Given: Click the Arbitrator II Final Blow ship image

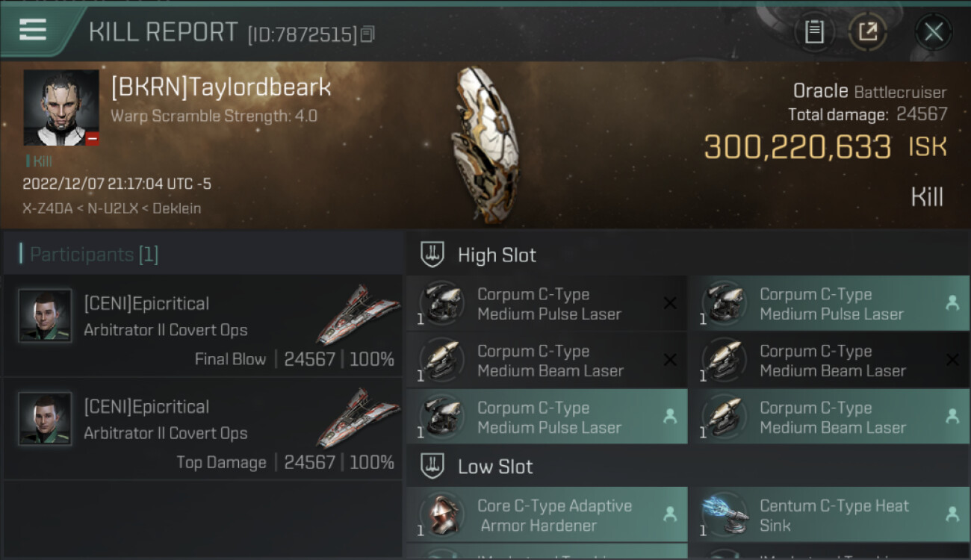Looking at the screenshot, I should click(x=358, y=314).
